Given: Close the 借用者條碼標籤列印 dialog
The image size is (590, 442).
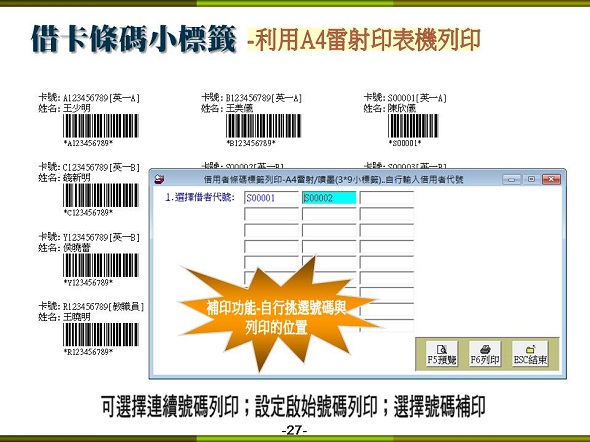Looking at the screenshot, I should (551, 179).
